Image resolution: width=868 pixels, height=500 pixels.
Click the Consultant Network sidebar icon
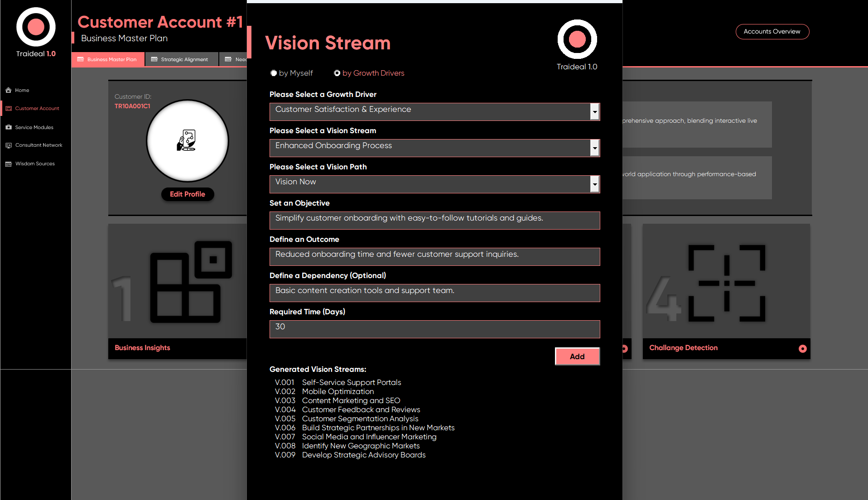9,145
